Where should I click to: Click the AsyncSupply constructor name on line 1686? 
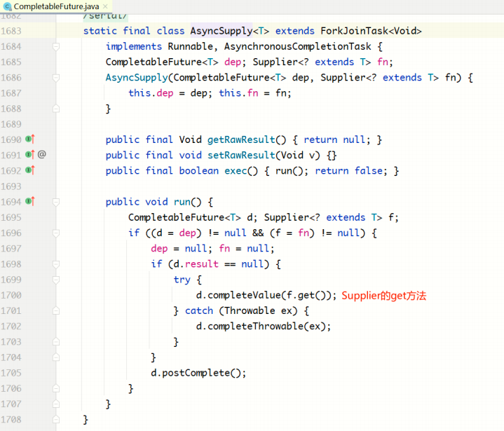pyautogui.click(x=137, y=78)
